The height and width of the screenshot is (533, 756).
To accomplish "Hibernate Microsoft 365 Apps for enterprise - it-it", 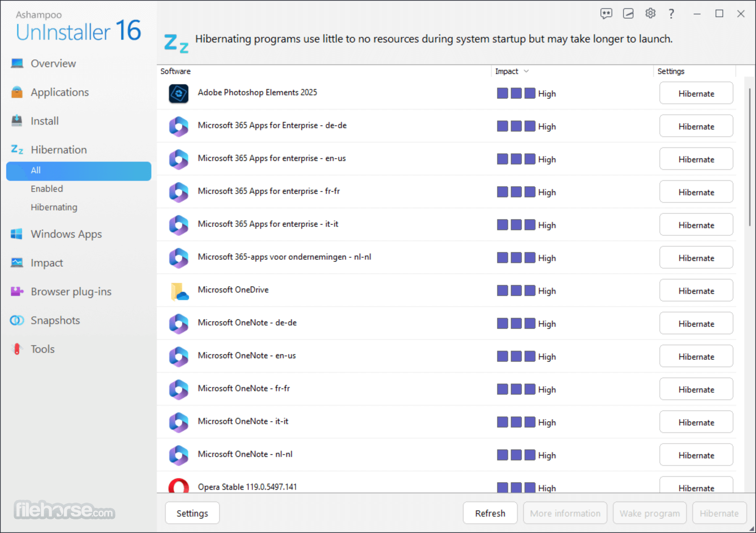I will 696,225.
